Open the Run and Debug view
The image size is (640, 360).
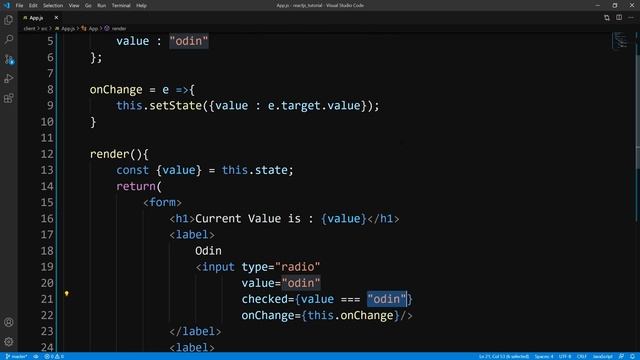tap(9, 78)
